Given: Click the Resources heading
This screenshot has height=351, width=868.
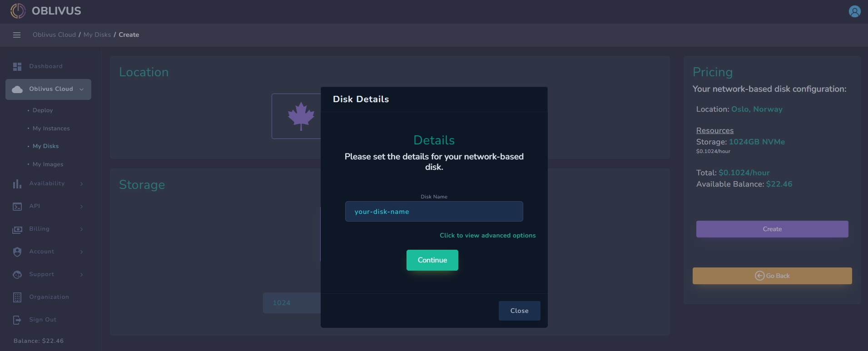Looking at the screenshot, I should coord(715,131).
